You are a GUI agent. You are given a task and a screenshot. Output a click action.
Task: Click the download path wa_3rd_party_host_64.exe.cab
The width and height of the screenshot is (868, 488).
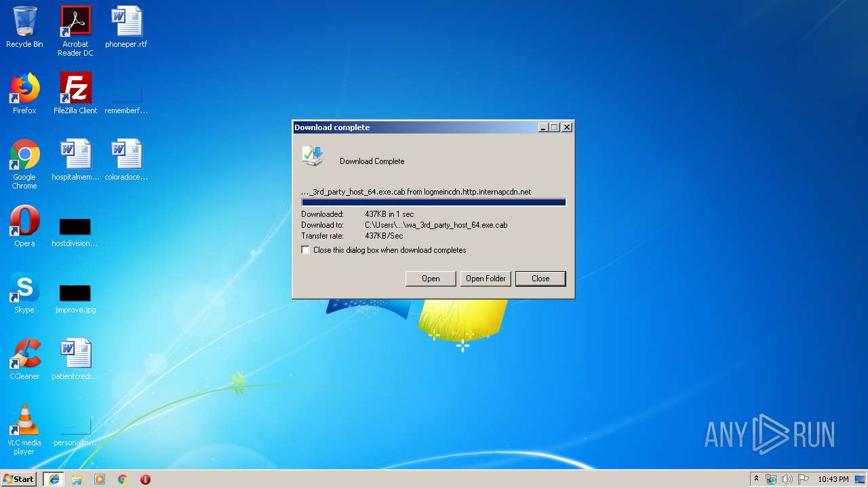(x=436, y=225)
